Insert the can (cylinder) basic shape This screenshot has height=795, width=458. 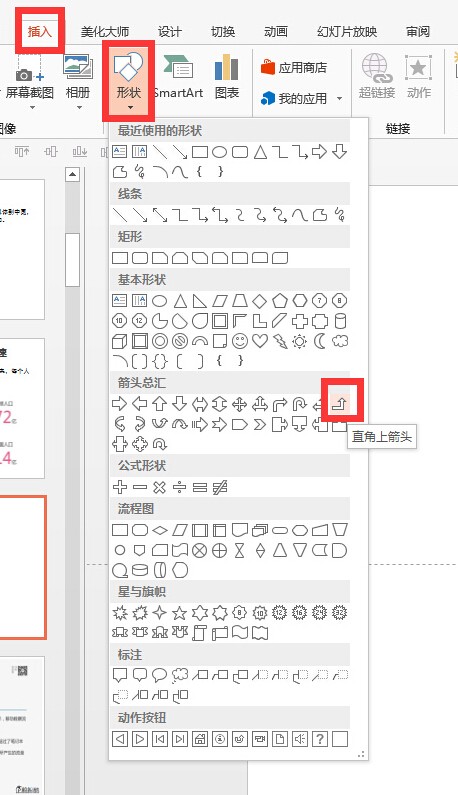pos(340,321)
